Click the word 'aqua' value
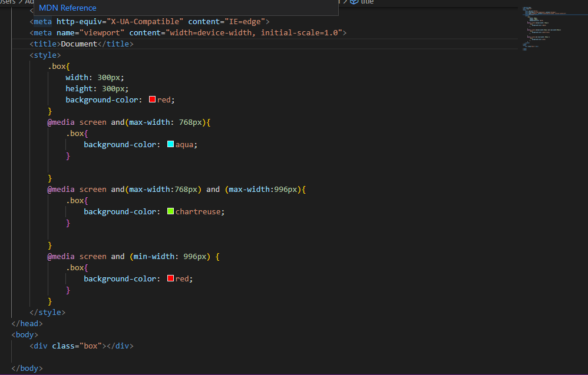This screenshot has width=588, height=375. click(x=184, y=145)
